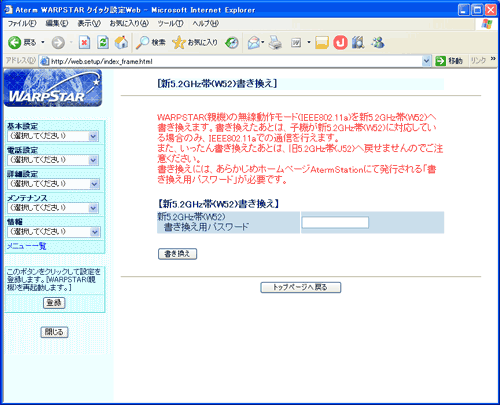500x405 pixels.
Task: Click the Refresh page icon
Action: (x=103, y=43)
